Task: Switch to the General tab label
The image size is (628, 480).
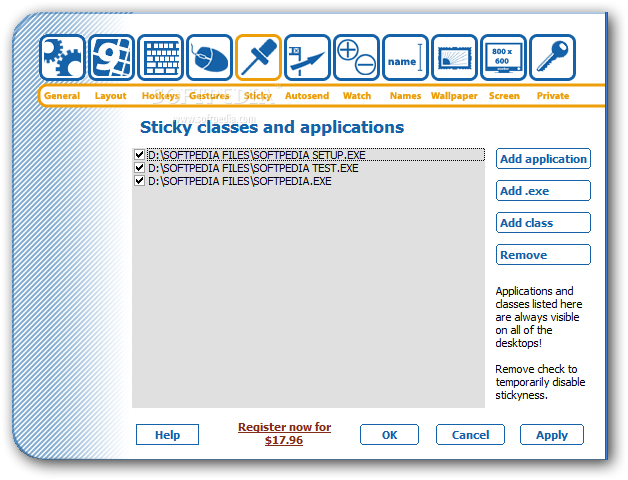Action: [62, 96]
